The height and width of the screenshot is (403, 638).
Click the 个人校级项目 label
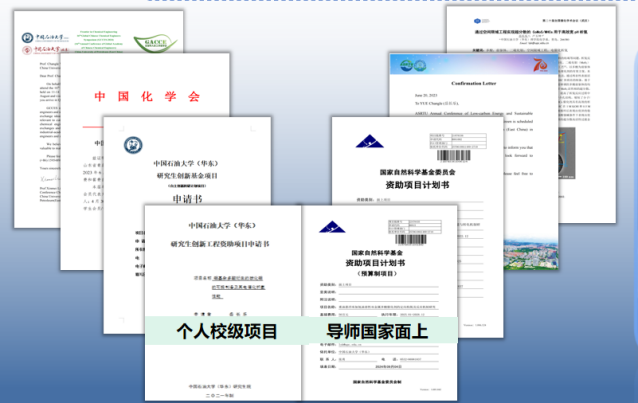tap(227, 331)
